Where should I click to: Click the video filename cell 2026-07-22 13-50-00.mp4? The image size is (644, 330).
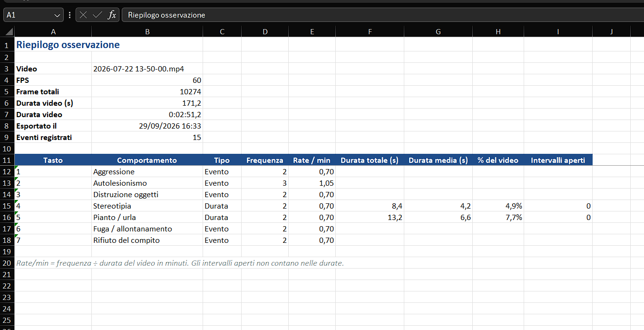pyautogui.click(x=147, y=69)
